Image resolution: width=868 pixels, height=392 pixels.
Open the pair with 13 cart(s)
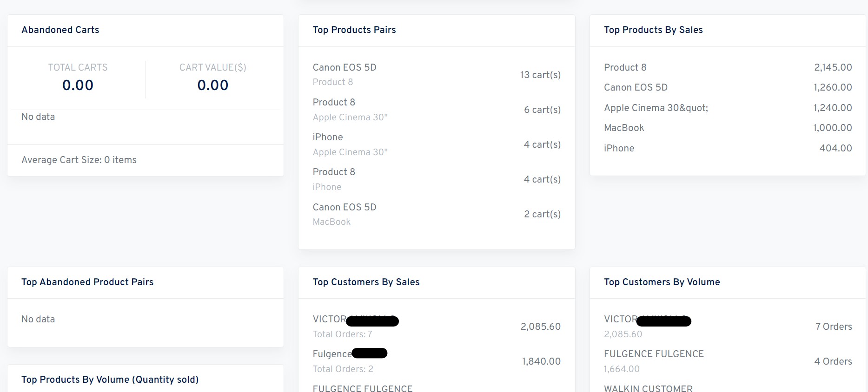(345, 68)
